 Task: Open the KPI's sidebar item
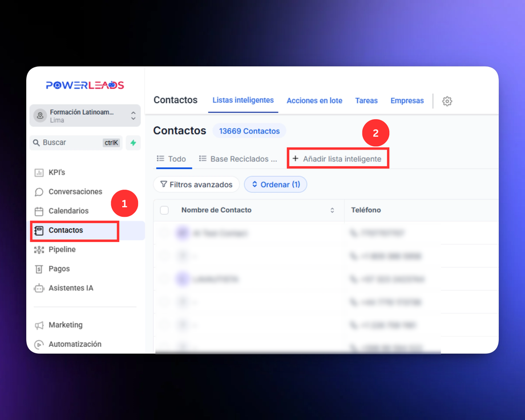85,172
